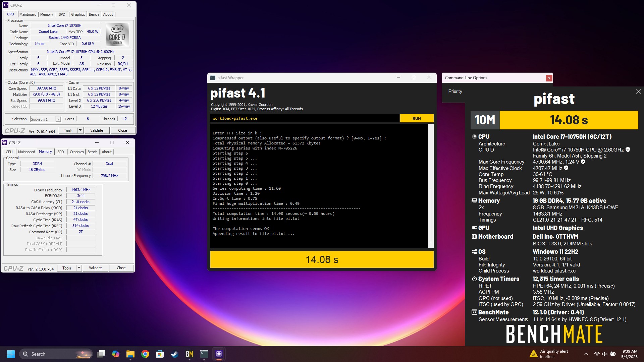Viewport: 644px width, 362px height.
Task: Click the pifast Wrapper title bar icon
Action: 213,78
